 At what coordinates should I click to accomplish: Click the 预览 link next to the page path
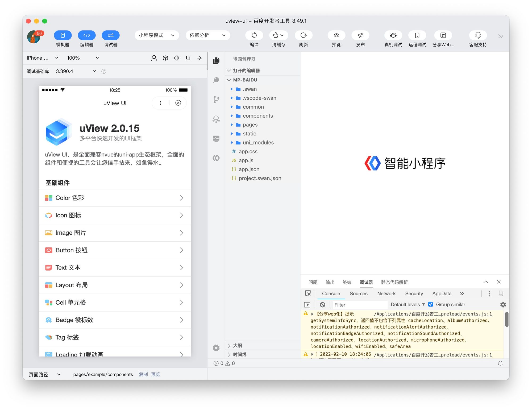click(x=156, y=374)
